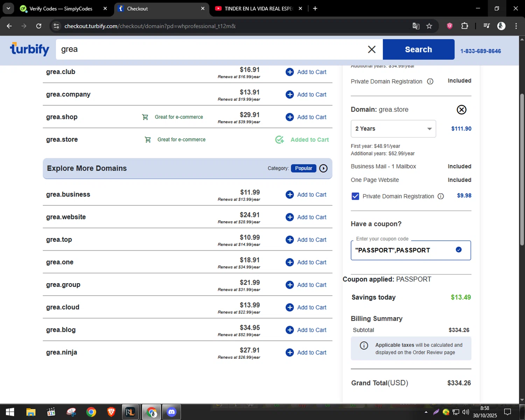
Task: Click the taxes information icon
Action: 364,345
